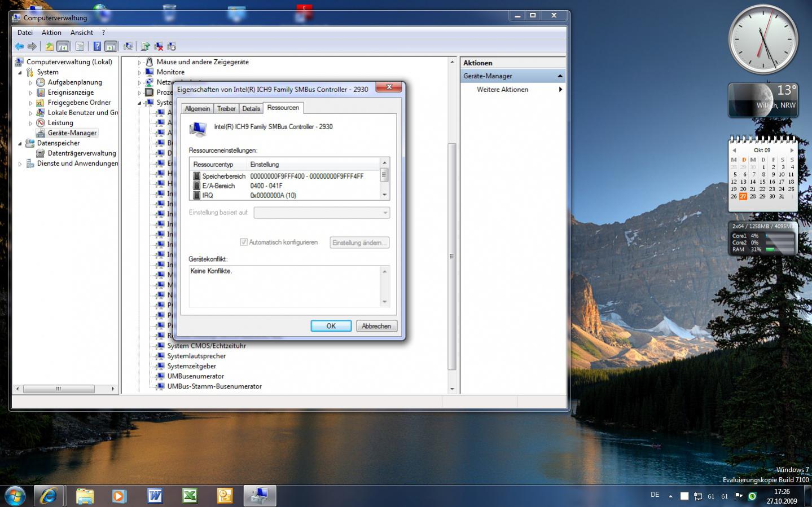The image size is (812, 507).
Task: Click the Back arrow in the toolbar
Action: pos(19,46)
